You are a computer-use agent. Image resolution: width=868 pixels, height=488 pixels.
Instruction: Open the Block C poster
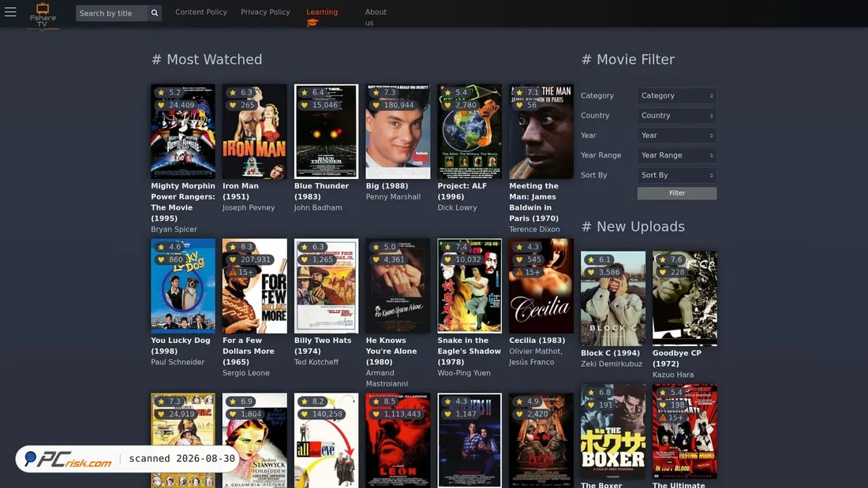click(613, 299)
